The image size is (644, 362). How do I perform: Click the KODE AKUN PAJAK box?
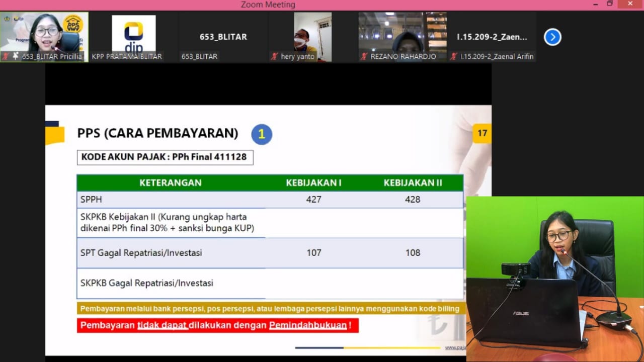pos(165,157)
